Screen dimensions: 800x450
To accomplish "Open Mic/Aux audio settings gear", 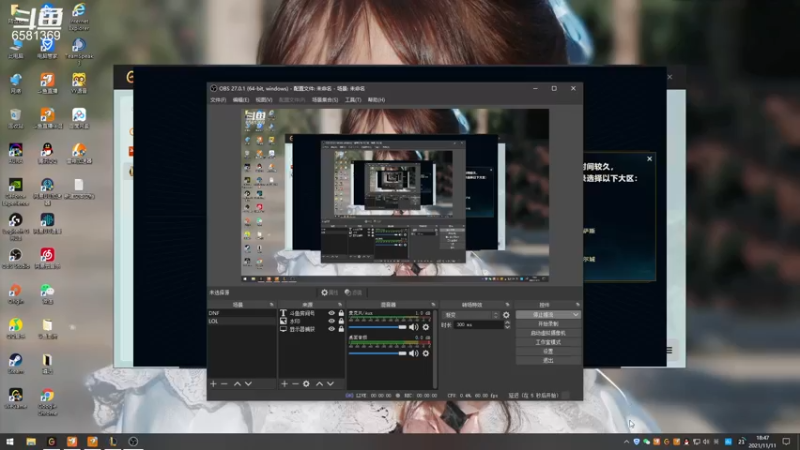I will tap(426, 327).
